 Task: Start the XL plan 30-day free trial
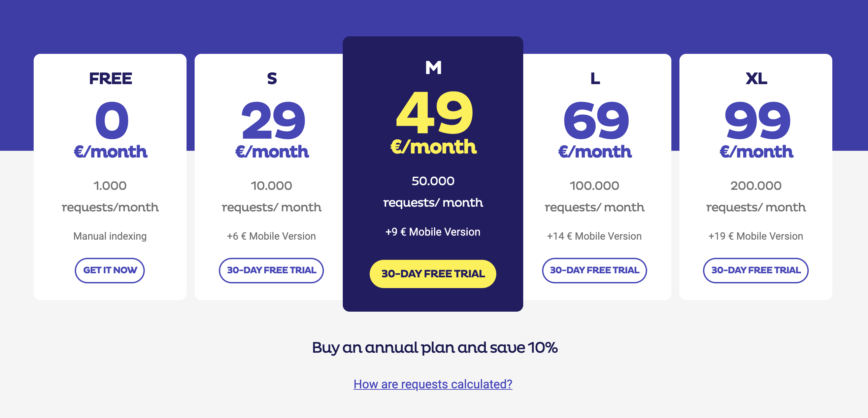(756, 270)
